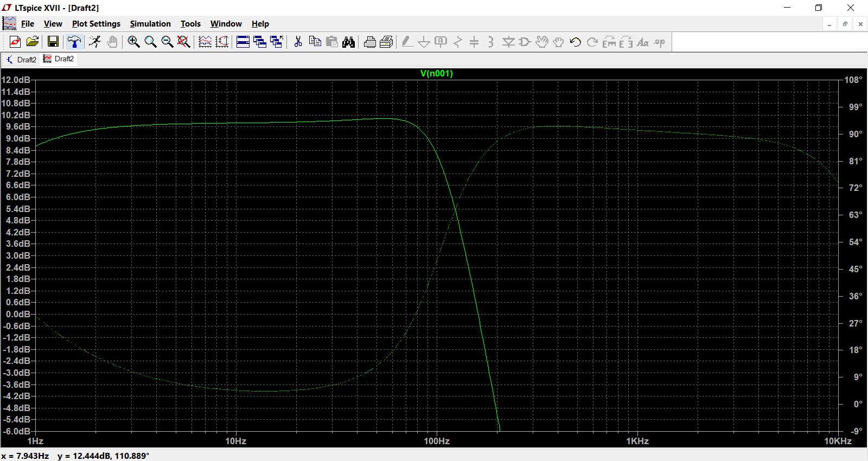Click the paste clipboard icon

[x=332, y=42]
